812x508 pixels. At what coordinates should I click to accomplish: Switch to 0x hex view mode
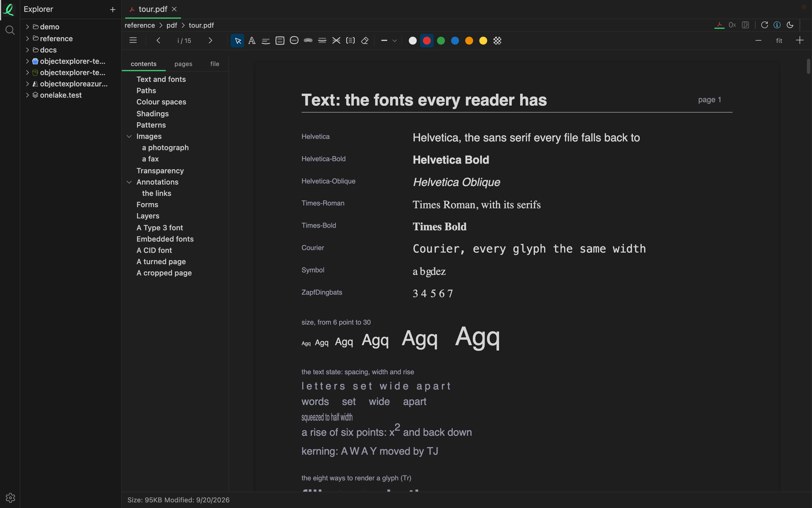click(x=732, y=25)
